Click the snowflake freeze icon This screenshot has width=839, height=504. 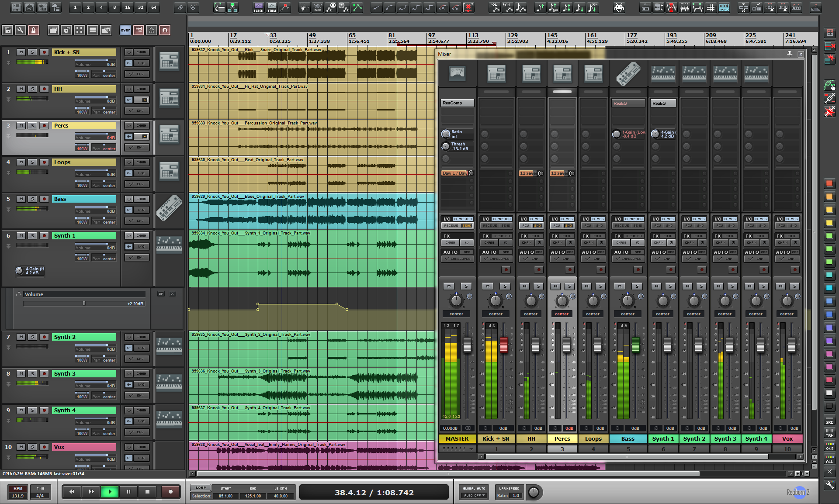[180, 7]
